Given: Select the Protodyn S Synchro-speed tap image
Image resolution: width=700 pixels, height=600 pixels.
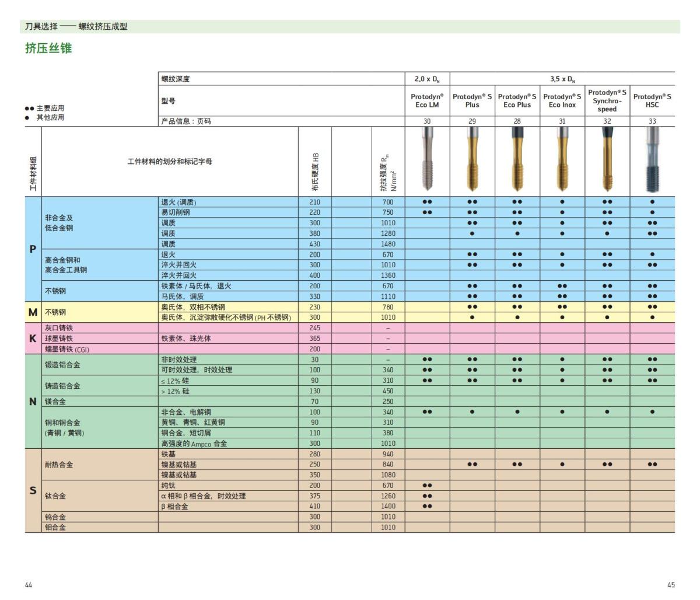Looking at the screenshot, I should [607, 161].
